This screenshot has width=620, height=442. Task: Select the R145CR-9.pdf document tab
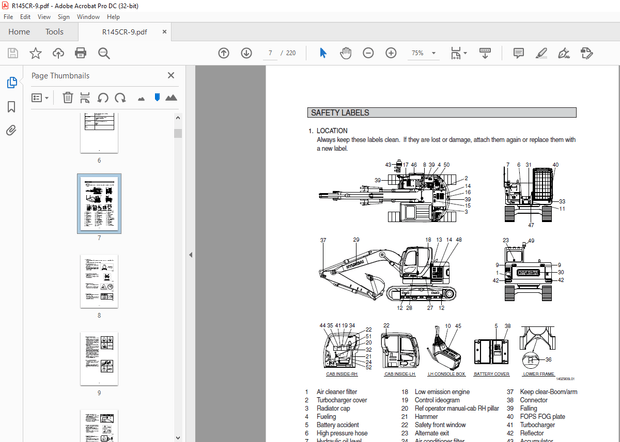(x=125, y=32)
